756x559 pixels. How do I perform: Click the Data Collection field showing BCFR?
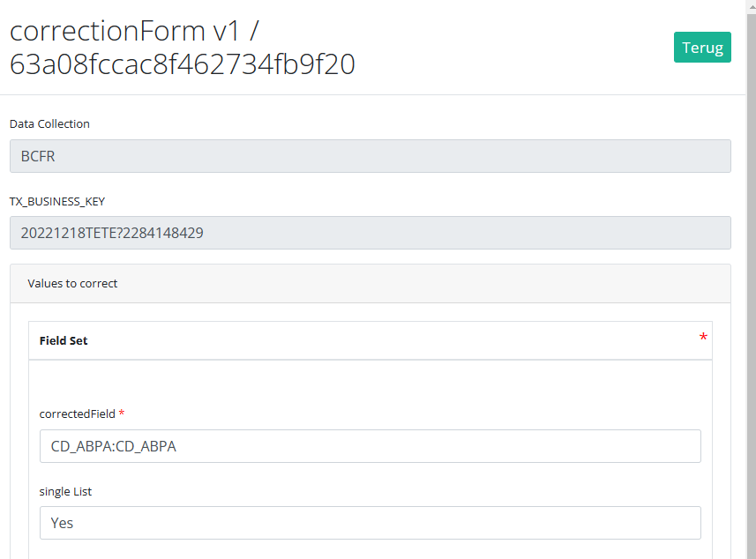pyautogui.click(x=370, y=156)
